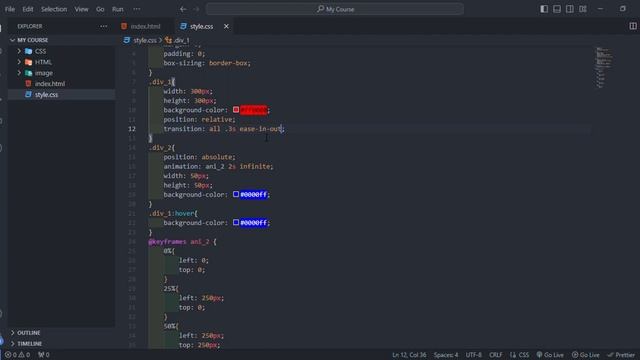This screenshot has width=640, height=360.
Task: Click the .div_1 breadcrumb
Action: (x=182, y=40)
